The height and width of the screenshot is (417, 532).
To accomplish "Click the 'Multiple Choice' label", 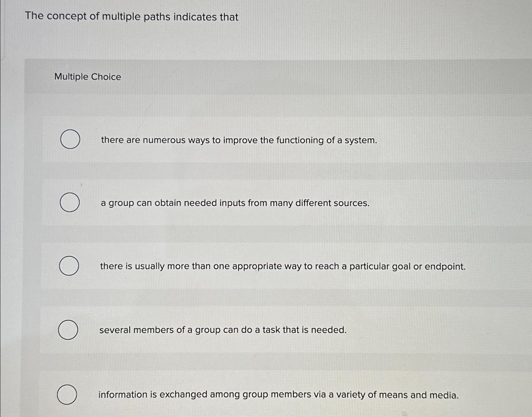I will [x=87, y=77].
